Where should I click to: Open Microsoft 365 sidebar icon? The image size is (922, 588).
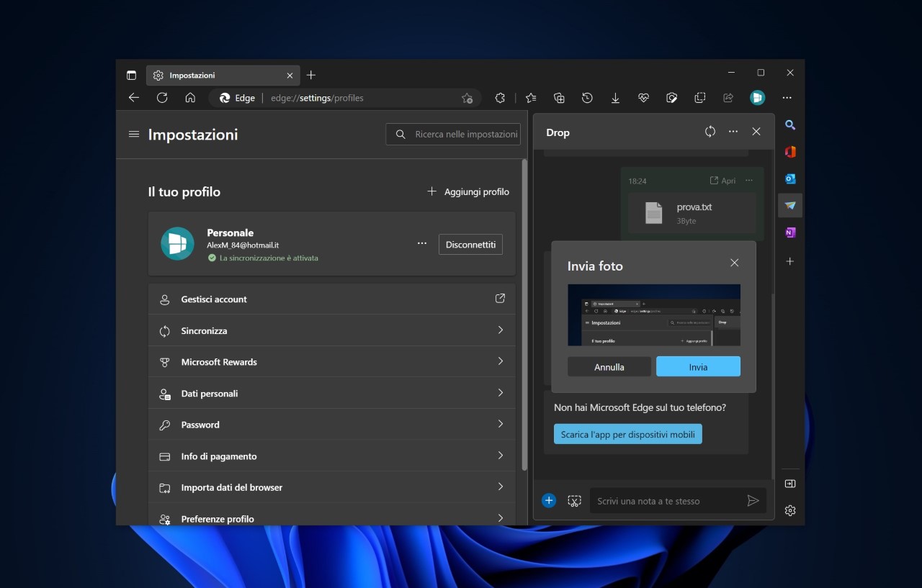pyautogui.click(x=790, y=152)
